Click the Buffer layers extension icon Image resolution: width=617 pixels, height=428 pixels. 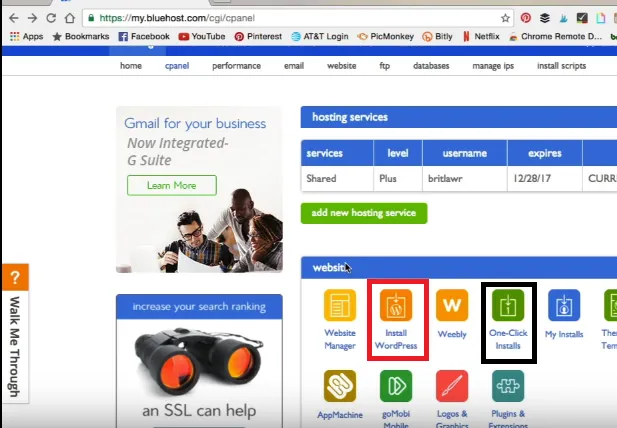(545, 18)
